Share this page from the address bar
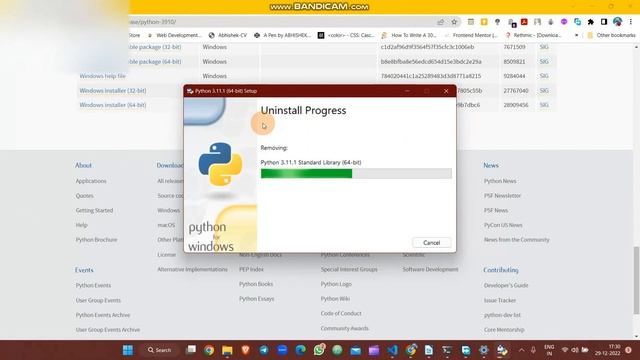This screenshot has height=360, width=640. tap(441, 22)
